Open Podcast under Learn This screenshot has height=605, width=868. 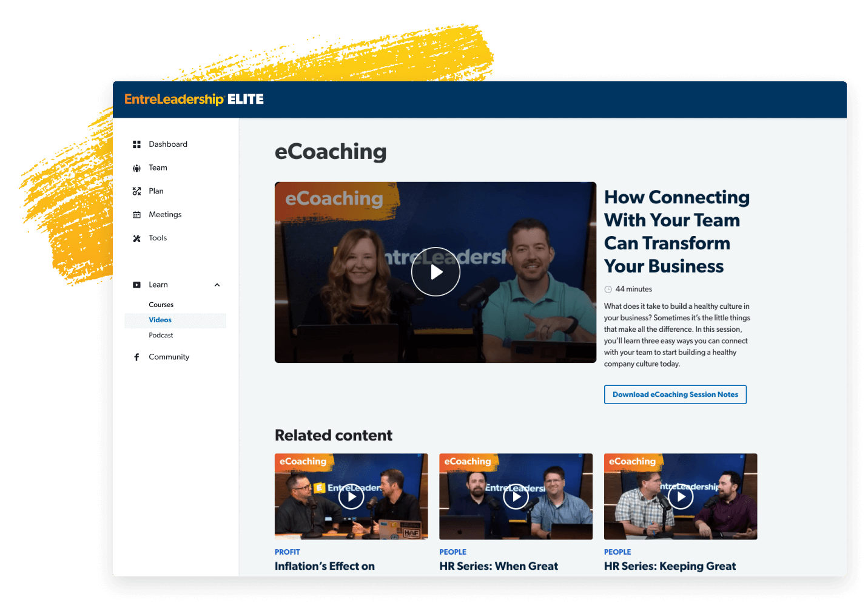point(161,336)
